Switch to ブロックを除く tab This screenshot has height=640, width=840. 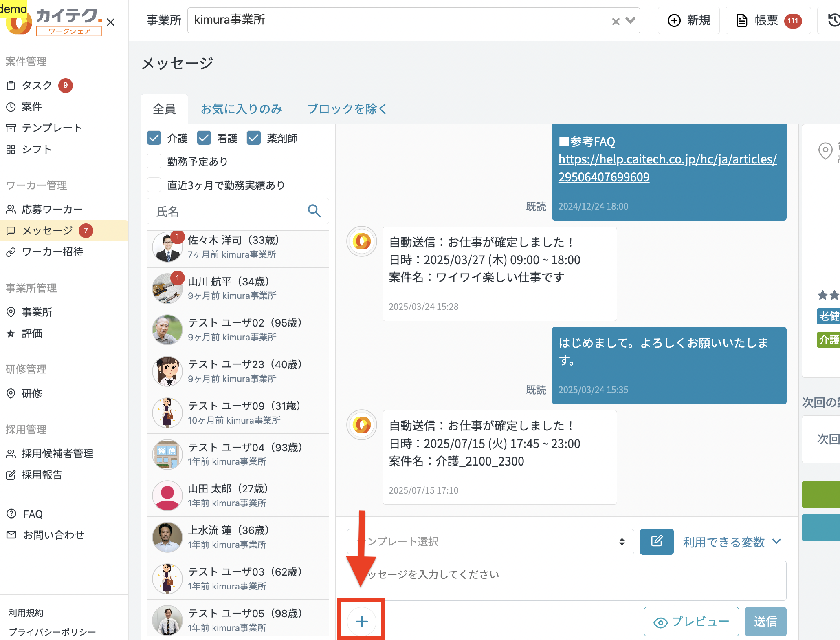click(347, 109)
